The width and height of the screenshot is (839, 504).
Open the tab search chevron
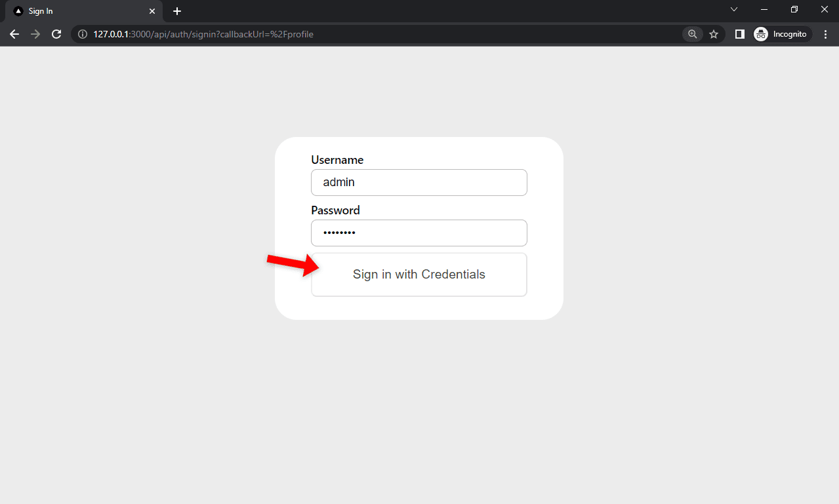click(734, 9)
